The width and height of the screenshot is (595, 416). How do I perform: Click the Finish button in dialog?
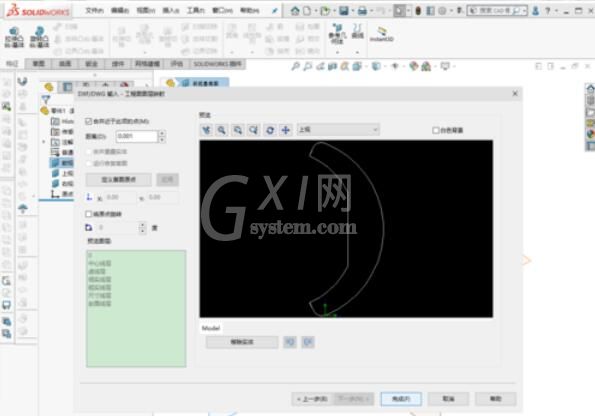pos(401,399)
